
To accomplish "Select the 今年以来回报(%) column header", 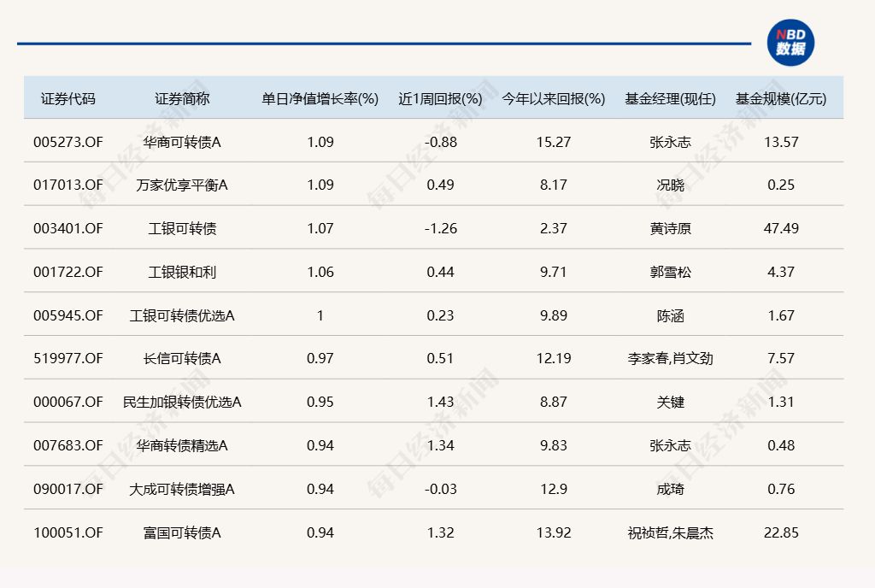I will (x=553, y=98).
